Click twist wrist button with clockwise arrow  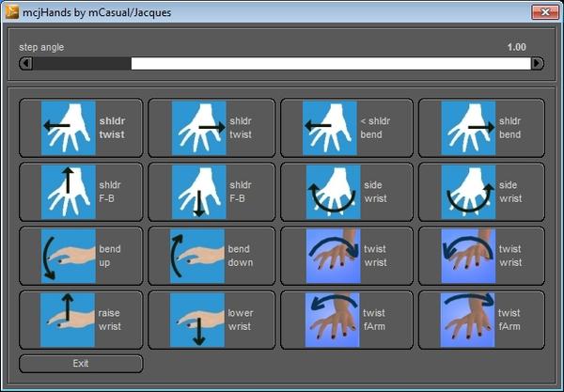(347, 256)
